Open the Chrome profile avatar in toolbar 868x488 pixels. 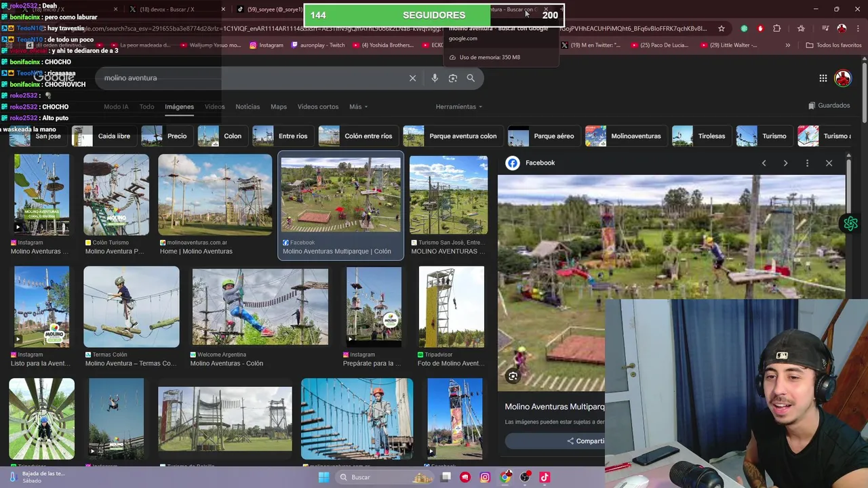tap(842, 28)
